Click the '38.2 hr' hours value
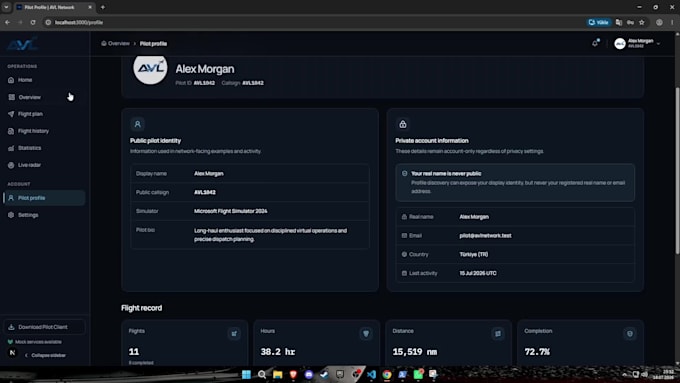This screenshot has width=680, height=383. click(x=278, y=352)
